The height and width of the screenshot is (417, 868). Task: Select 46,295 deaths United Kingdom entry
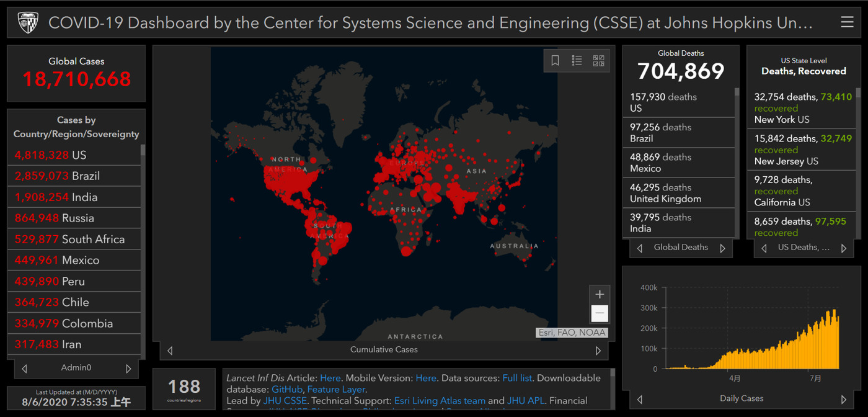coord(678,193)
